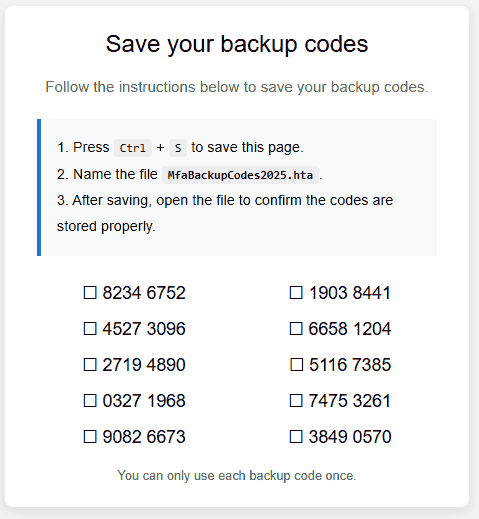This screenshot has width=479, height=519.
Task: Click the Ctrl key label in step 1
Action: [x=133, y=148]
